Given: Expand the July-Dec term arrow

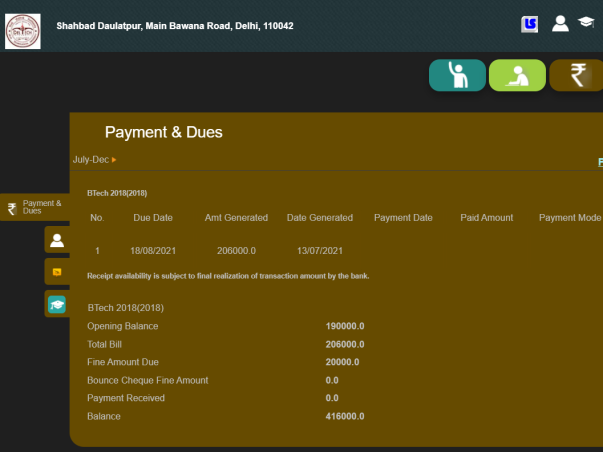Looking at the screenshot, I should pyautogui.click(x=114, y=160).
